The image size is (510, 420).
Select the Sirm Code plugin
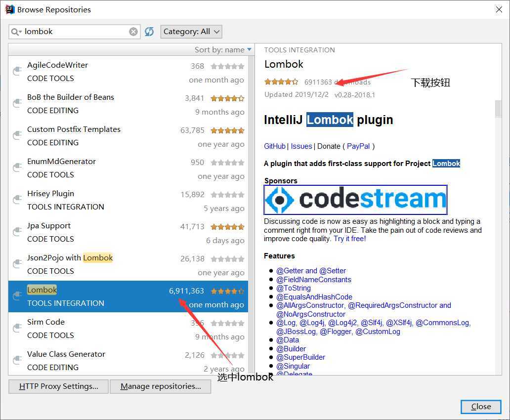pos(128,329)
